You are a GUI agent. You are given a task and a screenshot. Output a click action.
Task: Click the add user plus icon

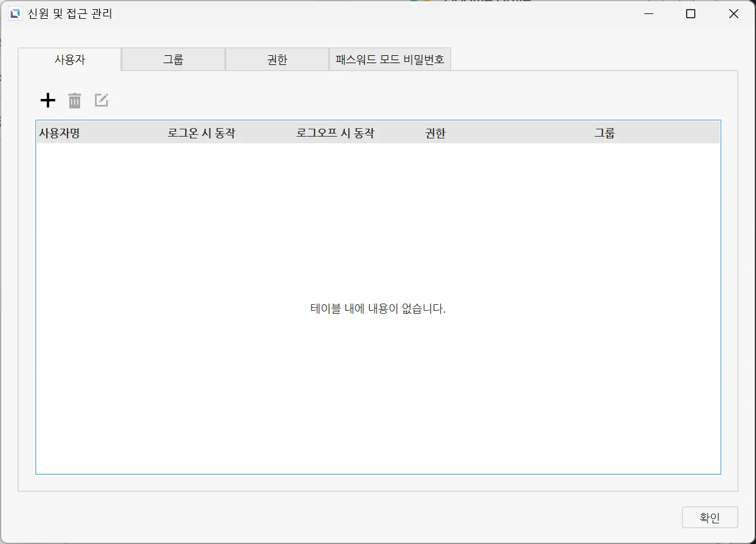click(47, 101)
